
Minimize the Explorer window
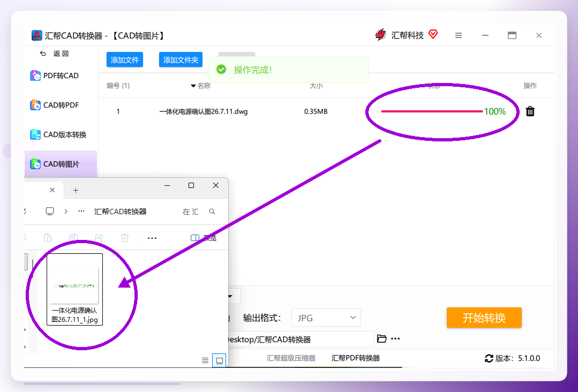tap(167, 185)
